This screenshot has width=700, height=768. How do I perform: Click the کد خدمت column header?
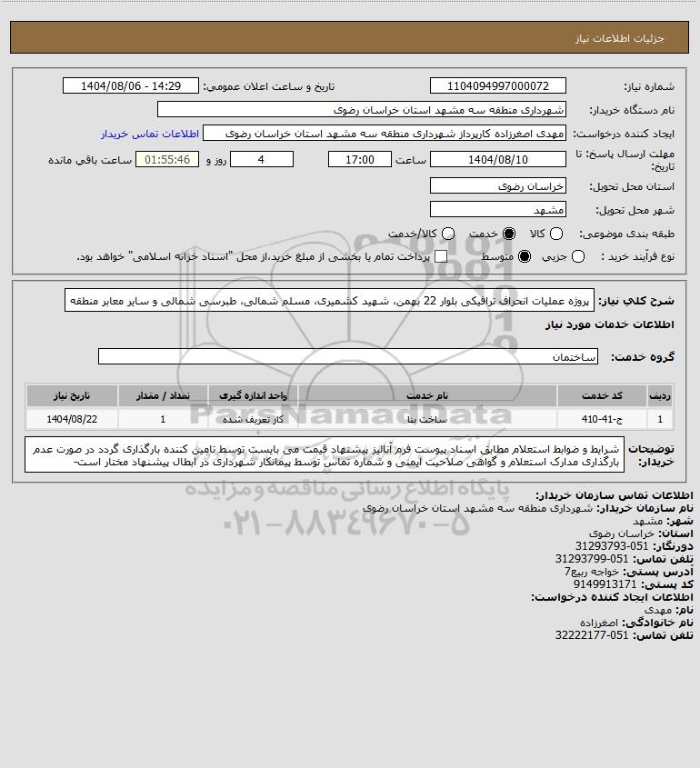point(602,395)
